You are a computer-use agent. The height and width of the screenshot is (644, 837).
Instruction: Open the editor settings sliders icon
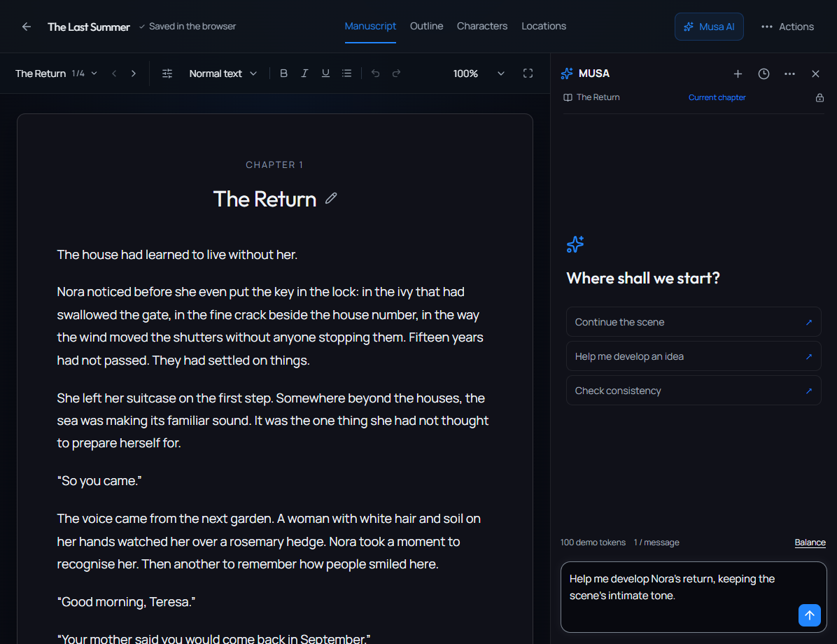click(x=167, y=73)
